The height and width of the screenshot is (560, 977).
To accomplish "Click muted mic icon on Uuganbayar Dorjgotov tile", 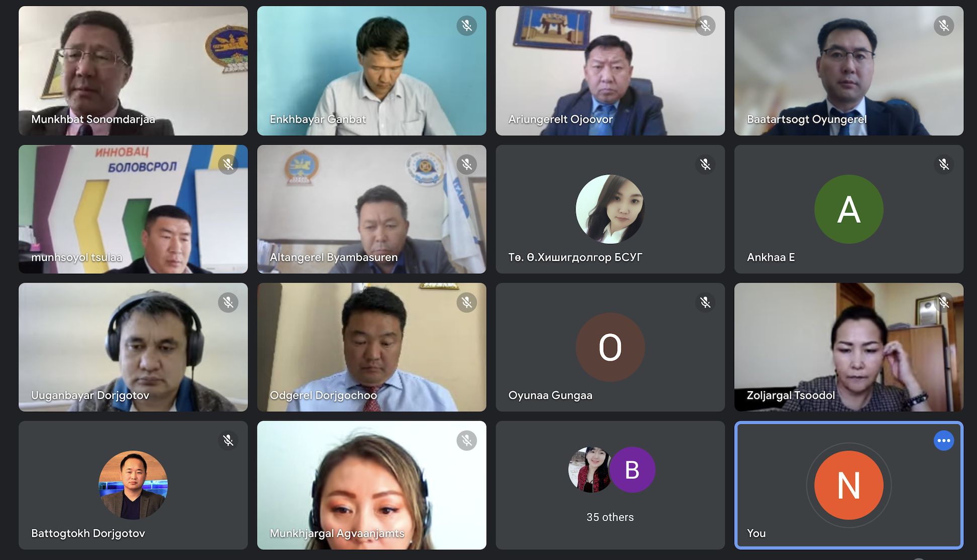I will (x=228, y=303).
